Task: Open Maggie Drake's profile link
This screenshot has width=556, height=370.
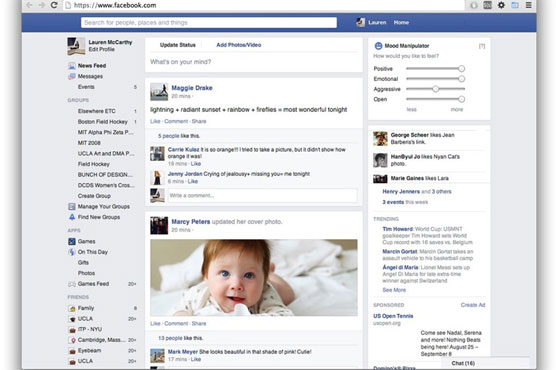Action: [x=192, y=88]
